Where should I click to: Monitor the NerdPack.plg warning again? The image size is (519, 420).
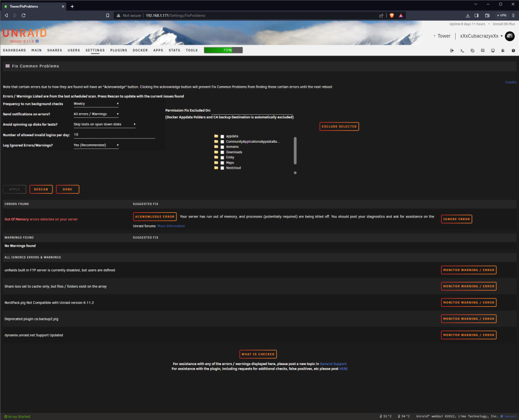coord(469,303)
